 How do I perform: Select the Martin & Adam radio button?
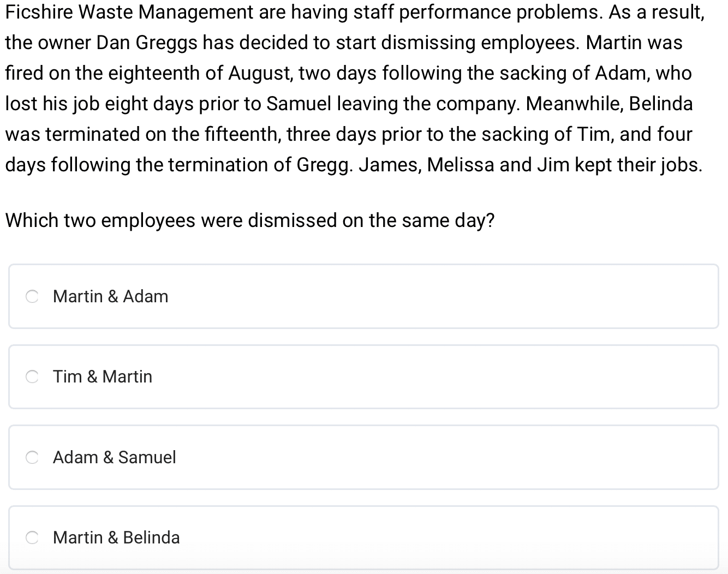pyautogui.click(x=32, y=296)
